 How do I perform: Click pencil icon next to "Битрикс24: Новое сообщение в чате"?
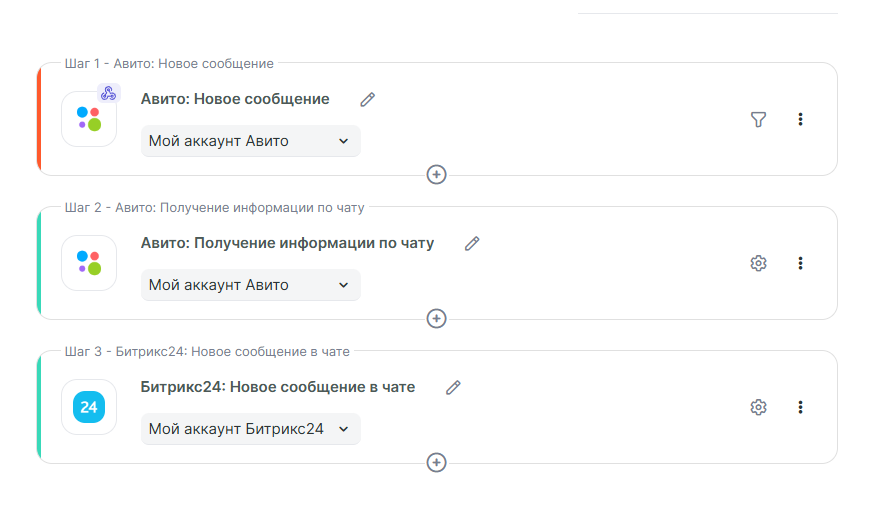[453, 387]
